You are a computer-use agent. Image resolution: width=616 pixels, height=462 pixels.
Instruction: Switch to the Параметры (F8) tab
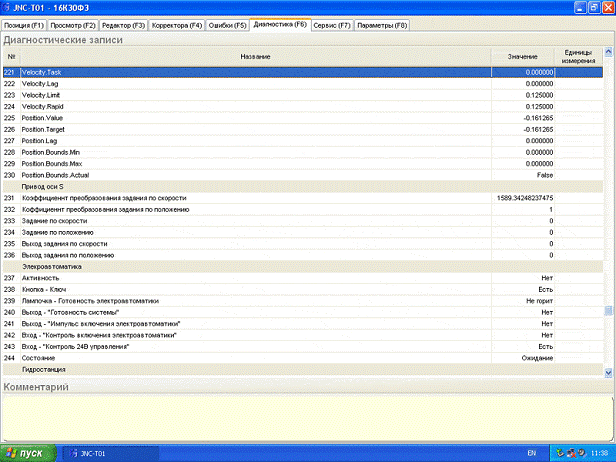382,23
